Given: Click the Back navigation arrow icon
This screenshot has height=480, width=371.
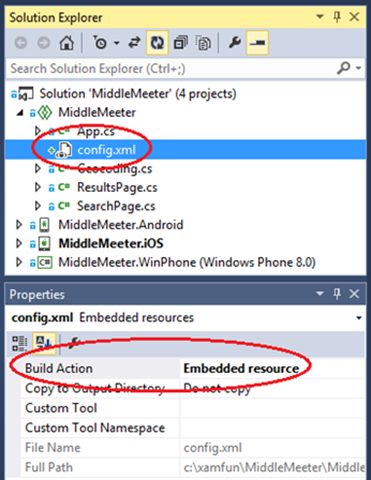Looking at the screenshot, I should point(21,43).
